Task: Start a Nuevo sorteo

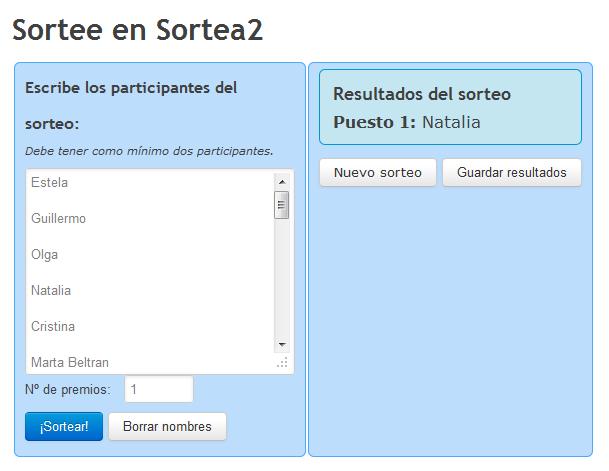Action: point(378,172)
